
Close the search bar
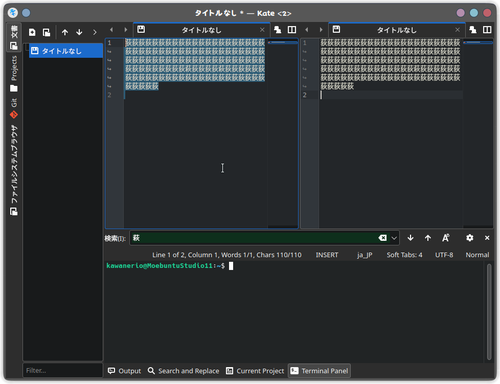(487, 238)
